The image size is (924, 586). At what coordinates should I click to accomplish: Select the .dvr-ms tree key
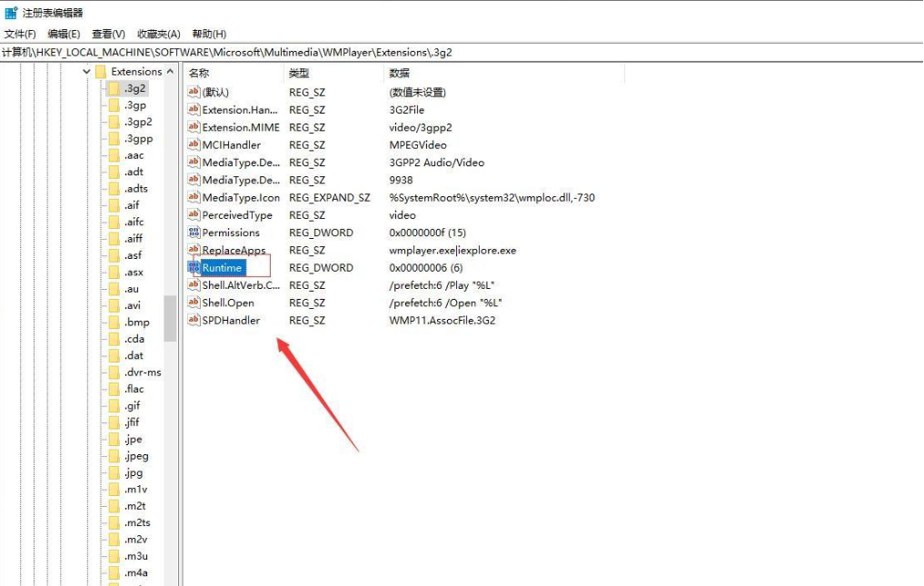point(143,372)
